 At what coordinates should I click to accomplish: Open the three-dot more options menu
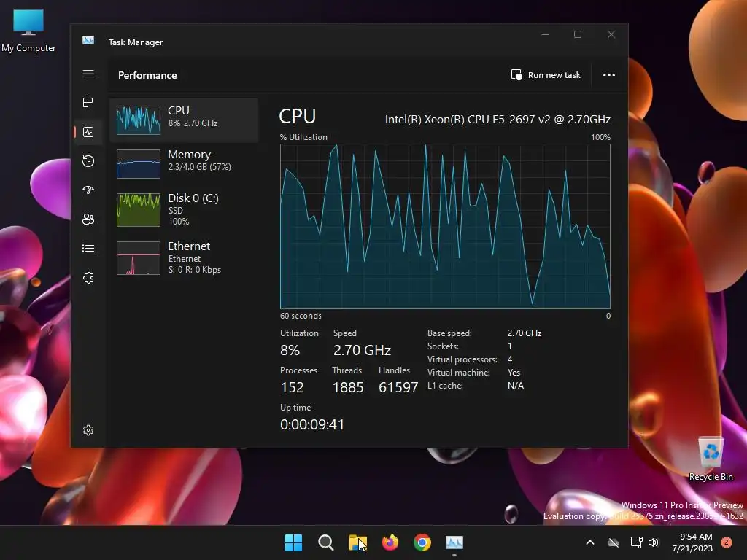click(x=609, y=75)
